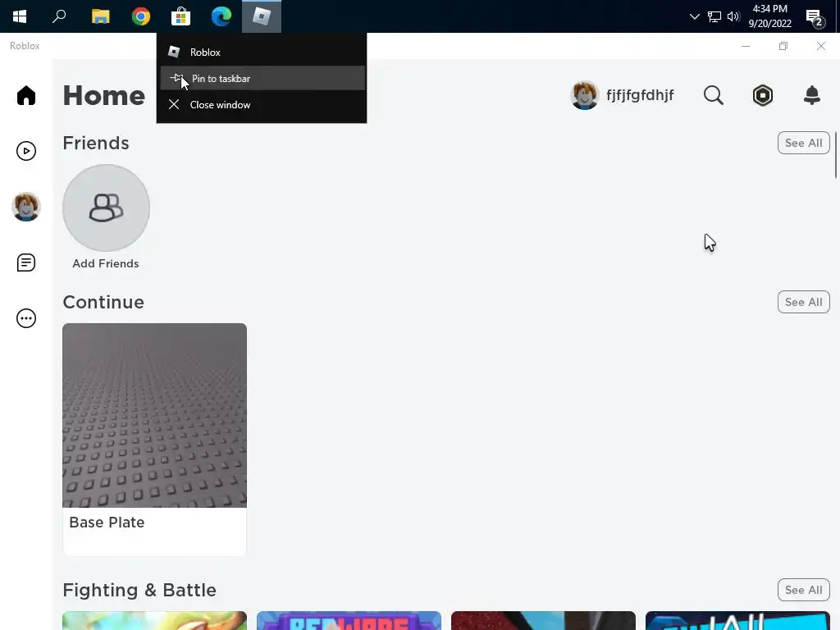Click See All for Continue
840x630 pixels.
point(803,302)
